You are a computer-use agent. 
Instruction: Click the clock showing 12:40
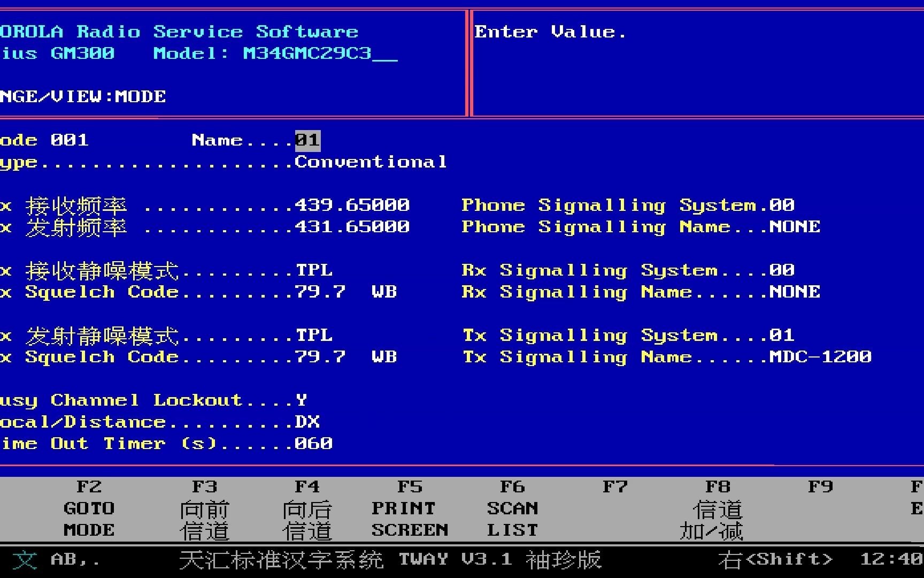(891, 559)
